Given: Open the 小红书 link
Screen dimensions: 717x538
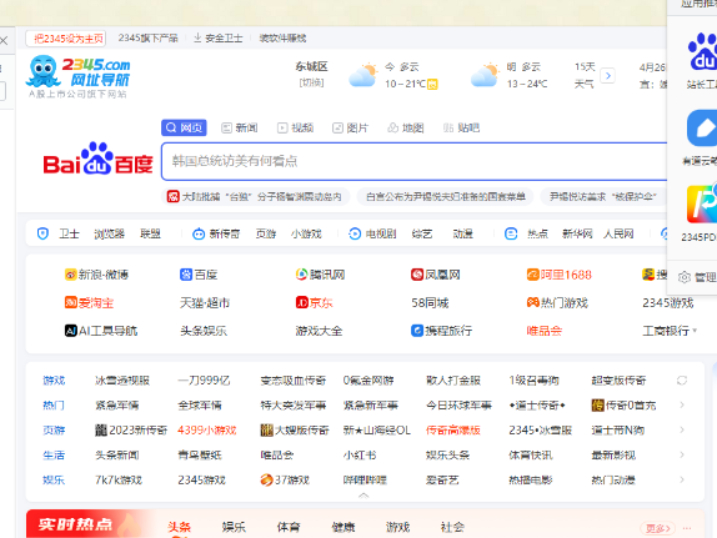Looking at the screenshot, I should pos(360,455).
